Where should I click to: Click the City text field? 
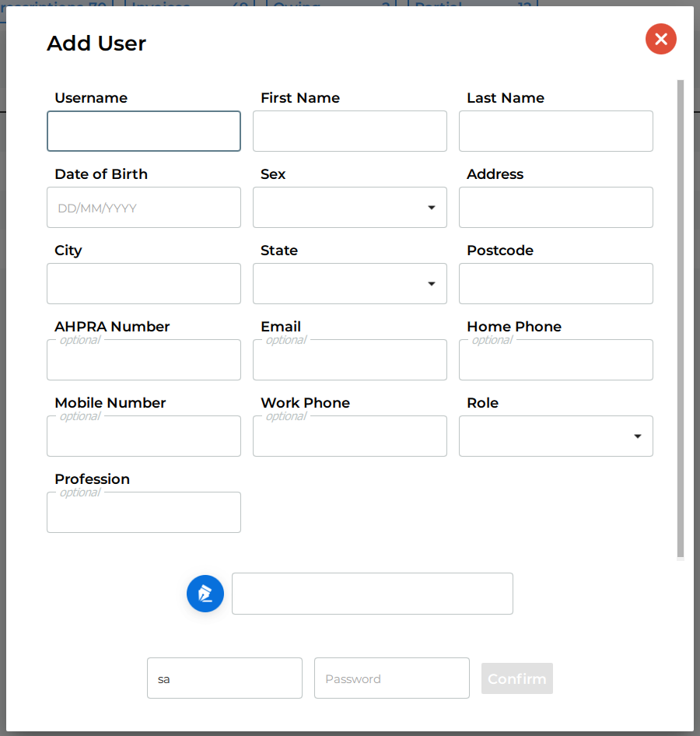pos(144,284)
